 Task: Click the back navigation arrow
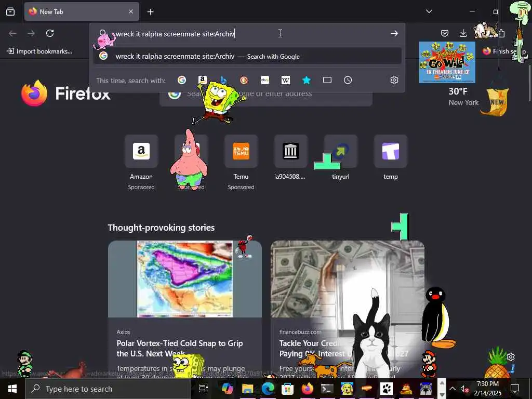12,33
